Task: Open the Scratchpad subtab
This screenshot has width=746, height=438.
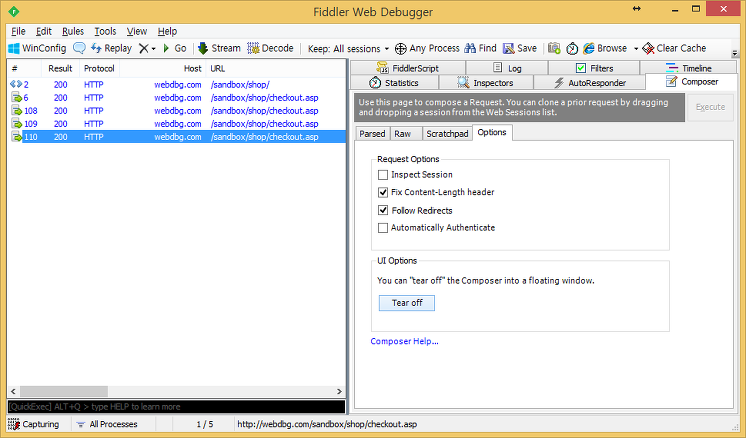Action: 447,134
